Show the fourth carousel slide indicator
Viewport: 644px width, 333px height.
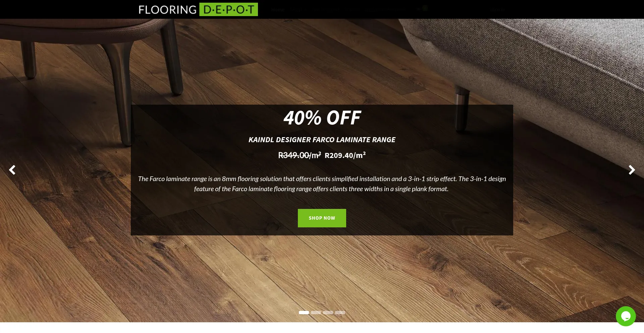(340, 313)
